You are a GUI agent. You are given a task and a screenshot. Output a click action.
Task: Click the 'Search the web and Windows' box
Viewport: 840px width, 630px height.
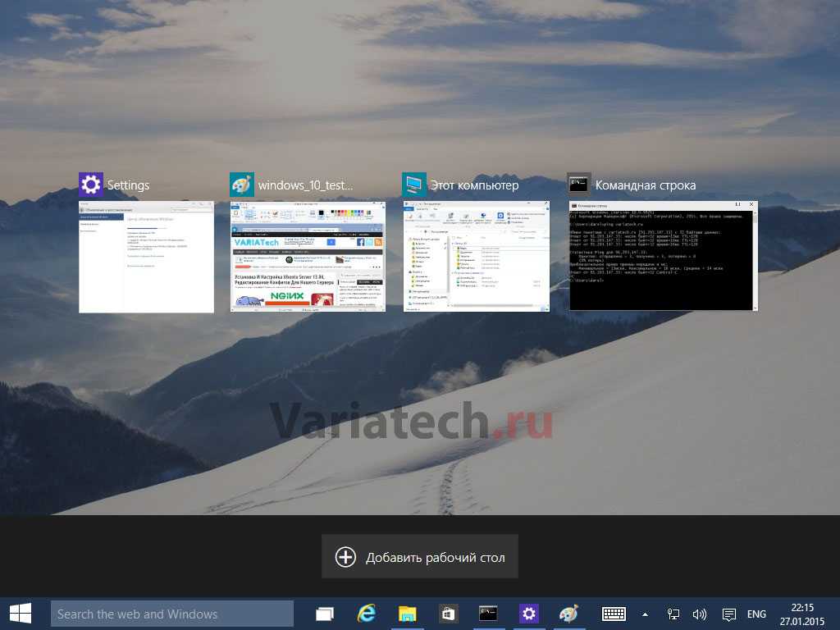(172, 614)
